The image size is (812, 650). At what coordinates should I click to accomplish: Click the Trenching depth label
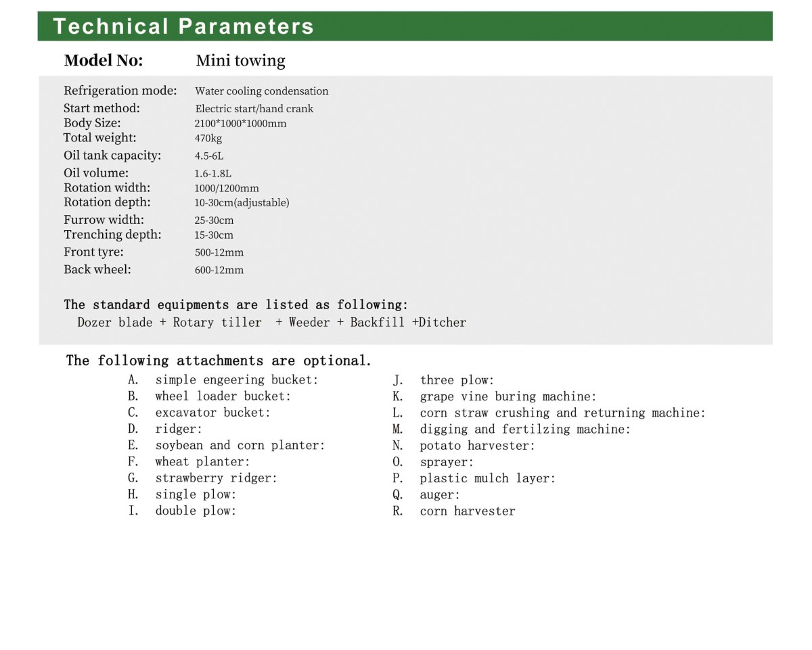pos(112,235)
